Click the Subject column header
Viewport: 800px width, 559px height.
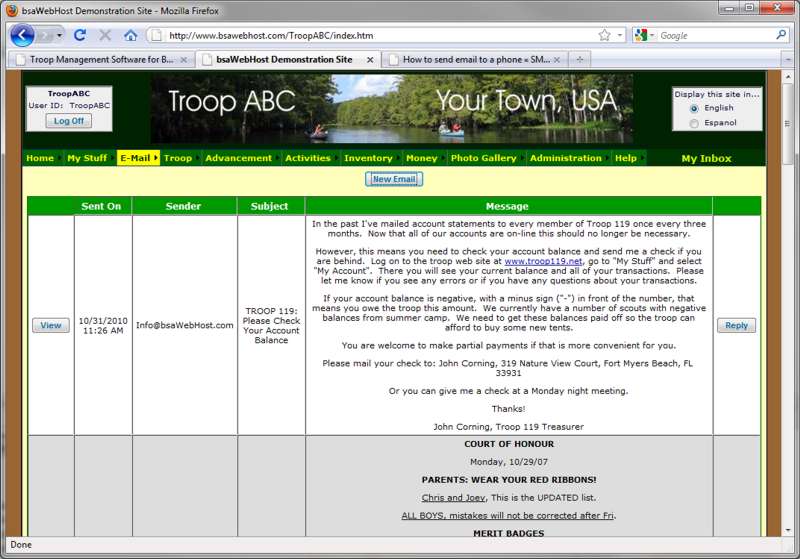269,206
